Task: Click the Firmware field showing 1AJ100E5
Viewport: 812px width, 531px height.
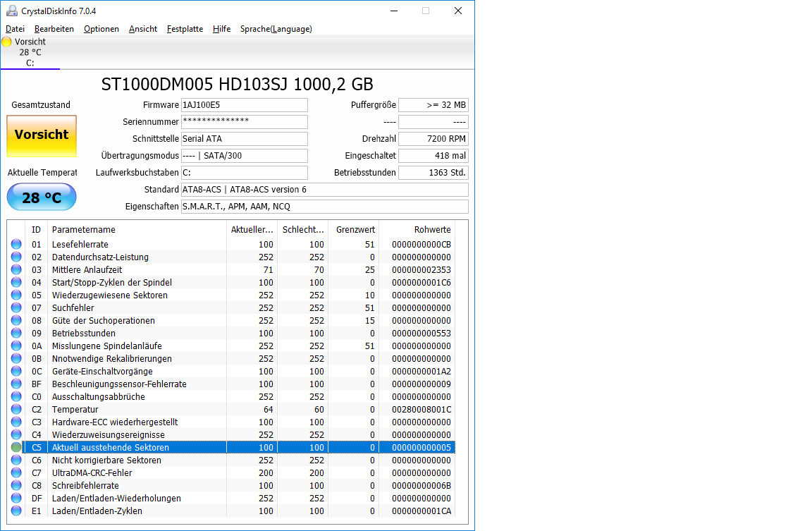Action: (x=245, y=105)
